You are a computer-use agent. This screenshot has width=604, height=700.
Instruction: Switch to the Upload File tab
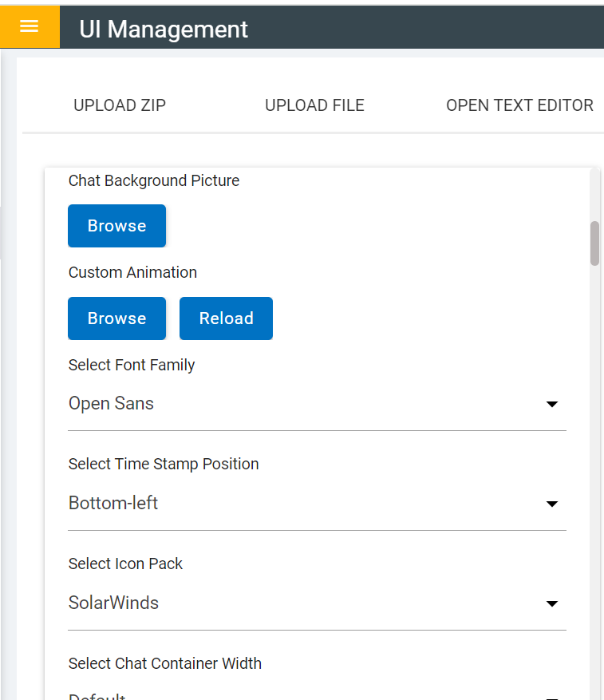click(314, 105)
